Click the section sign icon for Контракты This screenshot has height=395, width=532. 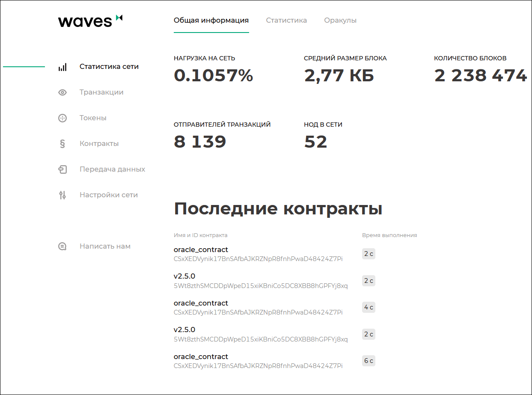tap(62, 143)
